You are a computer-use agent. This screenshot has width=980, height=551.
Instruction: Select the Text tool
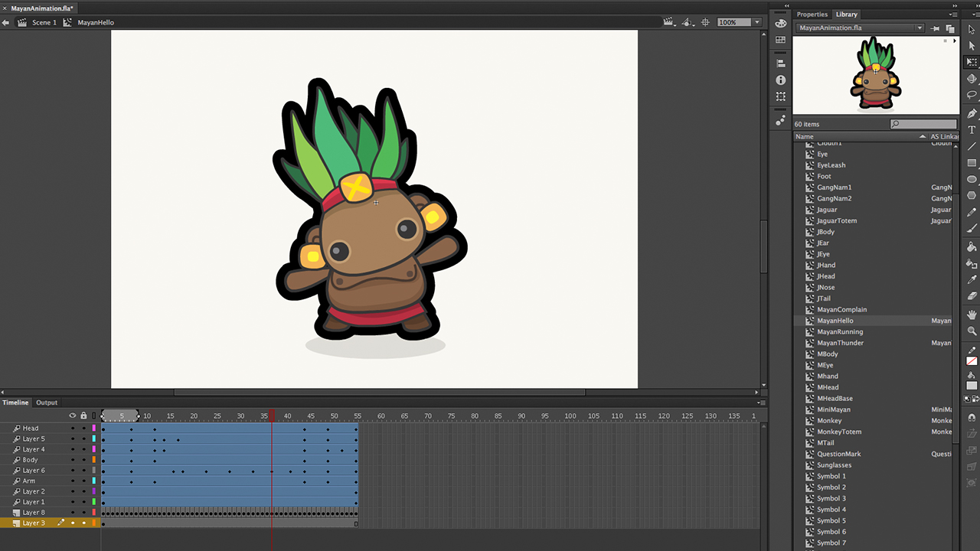972,130
